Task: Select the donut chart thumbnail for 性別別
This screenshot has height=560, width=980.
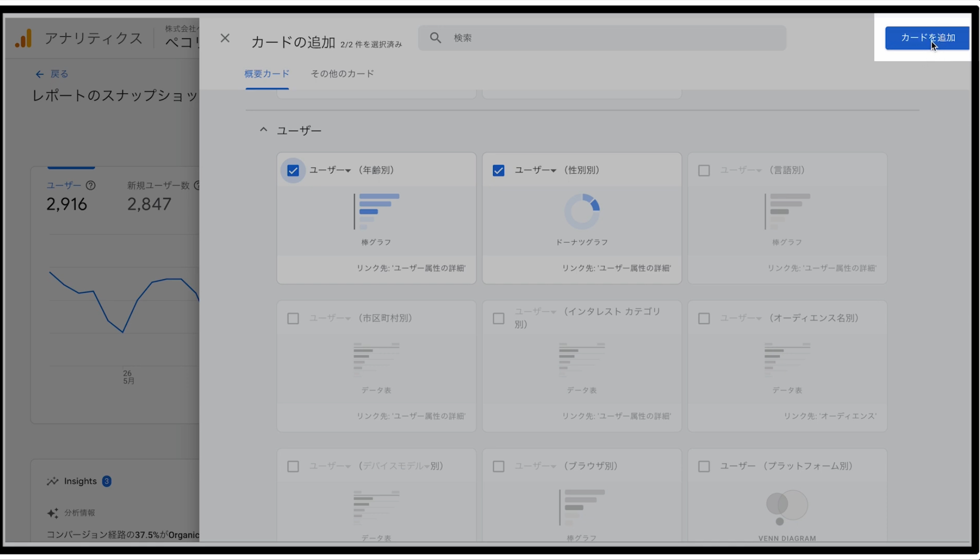Action: tap(582, 211)
